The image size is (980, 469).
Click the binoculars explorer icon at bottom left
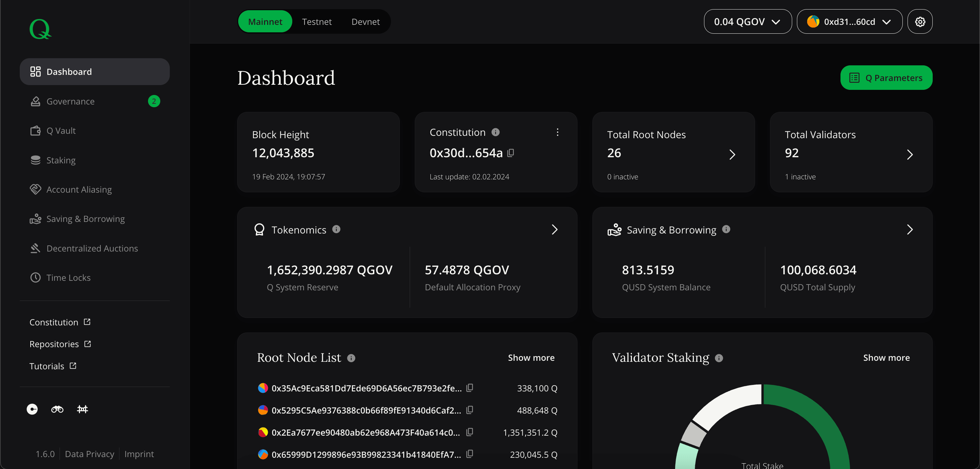[57, 409]
